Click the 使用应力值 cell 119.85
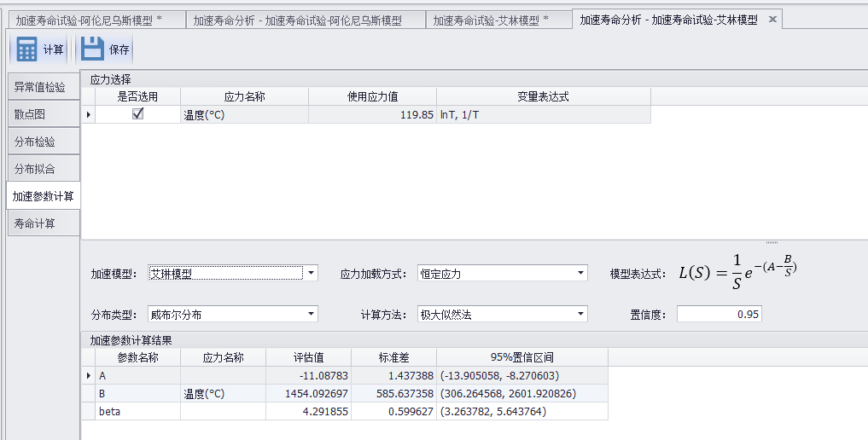Image resolution: width=868 pixels, height=440 pixels. click(373, 114)
